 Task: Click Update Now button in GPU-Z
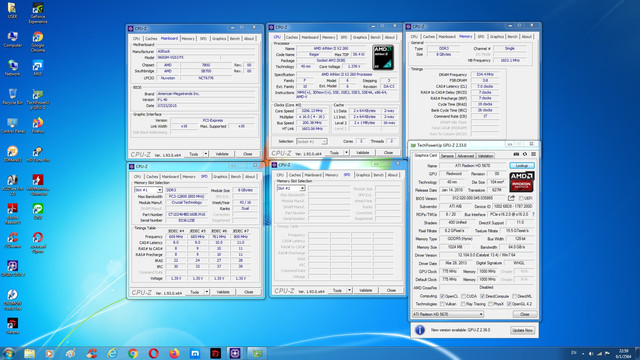522,330
